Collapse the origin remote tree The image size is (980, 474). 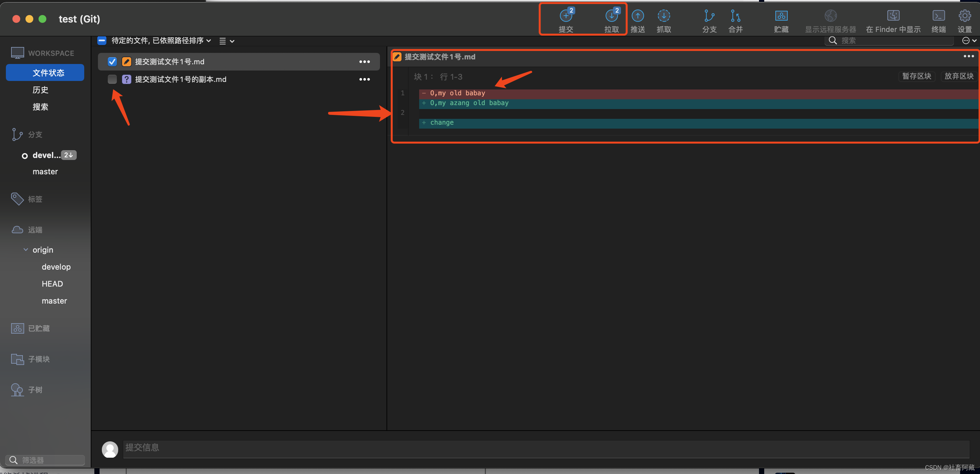26,250
